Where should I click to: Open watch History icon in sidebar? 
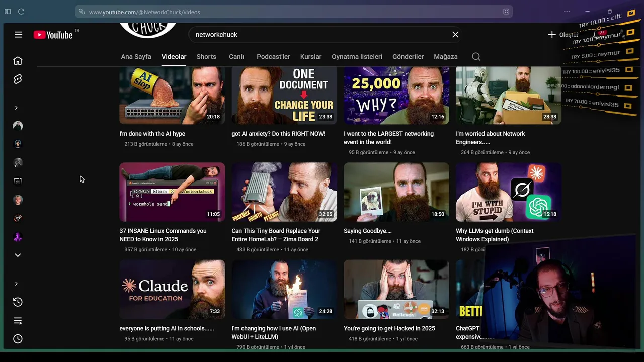[18, 302]
